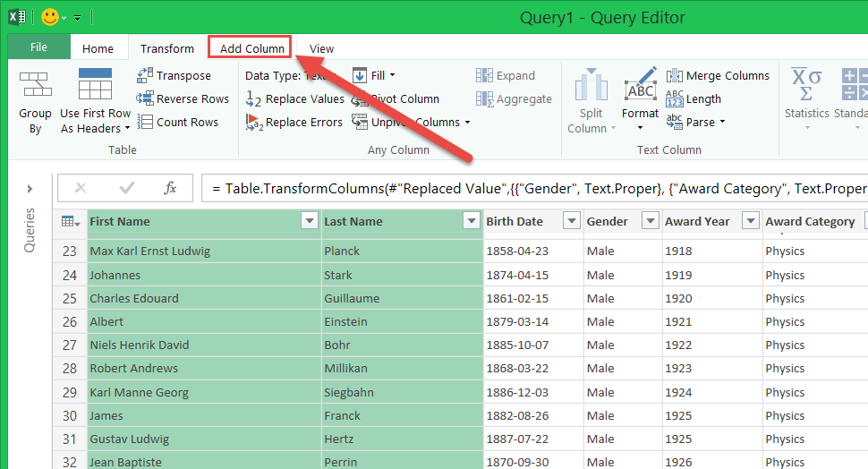Open First Name column filter dropdown

(x=310, y=222)
